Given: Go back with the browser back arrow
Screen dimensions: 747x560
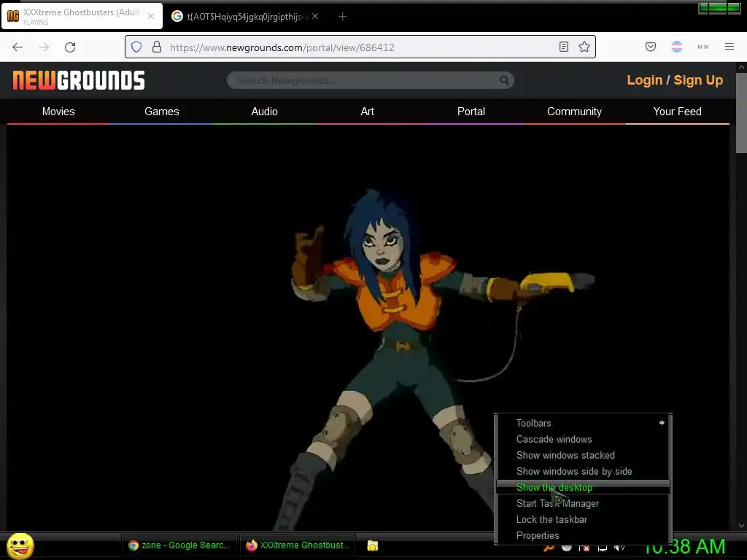Looking at the screenshot, I should tap(18, 47).
